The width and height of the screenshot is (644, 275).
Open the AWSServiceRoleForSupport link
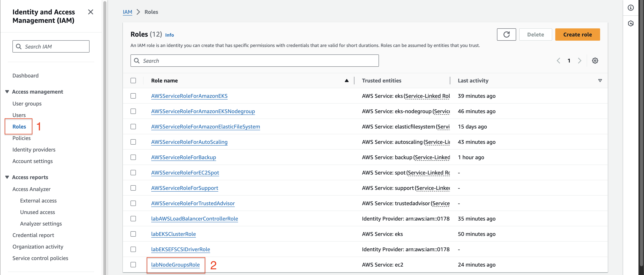[x=185, y=188]
